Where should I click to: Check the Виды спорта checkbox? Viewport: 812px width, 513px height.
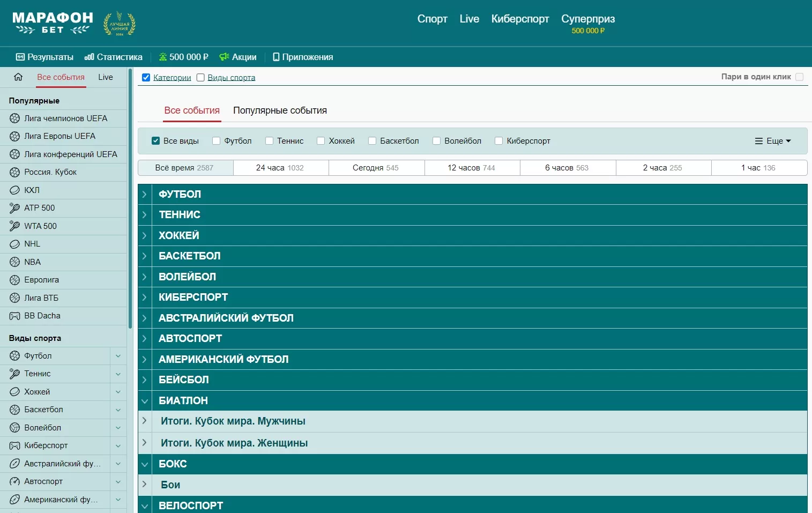coord(200,78)
